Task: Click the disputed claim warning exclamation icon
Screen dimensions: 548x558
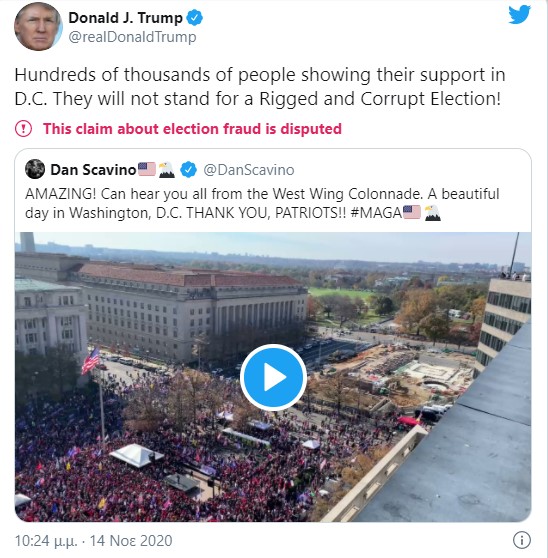Action: pos(23,128)
